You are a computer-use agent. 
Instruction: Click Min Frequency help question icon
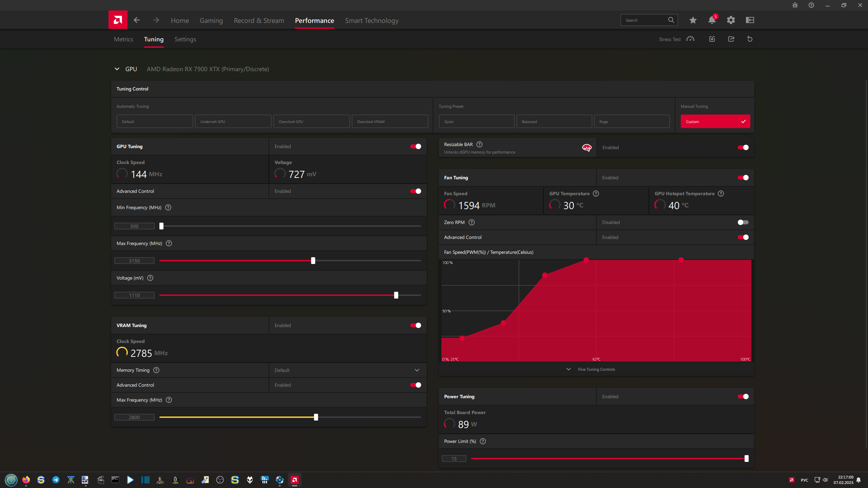(x=168, y=207)
